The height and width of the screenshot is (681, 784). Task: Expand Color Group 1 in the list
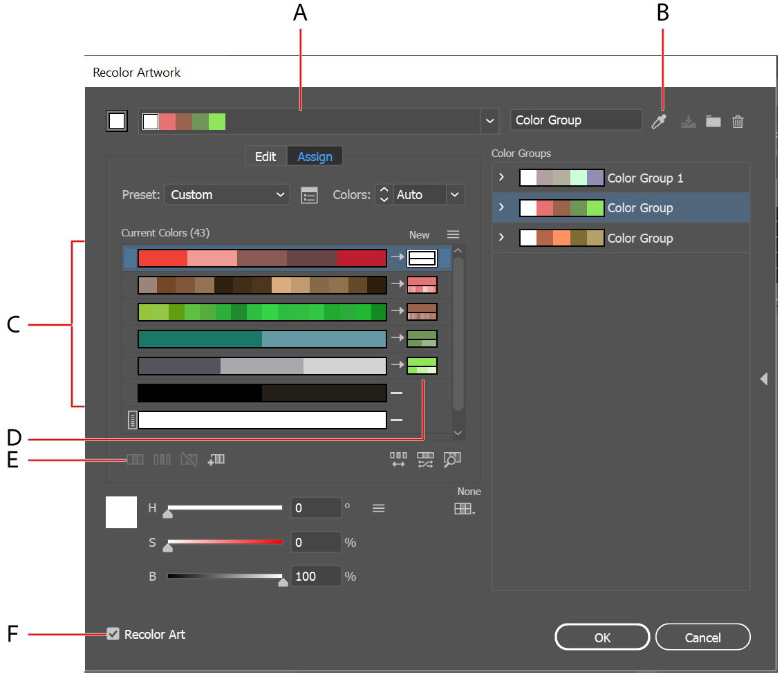pos(501,177)
